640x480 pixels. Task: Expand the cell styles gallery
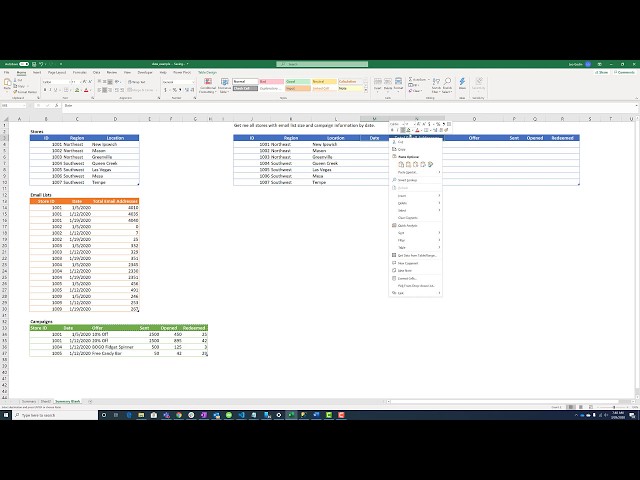click(x=366, y=91)
